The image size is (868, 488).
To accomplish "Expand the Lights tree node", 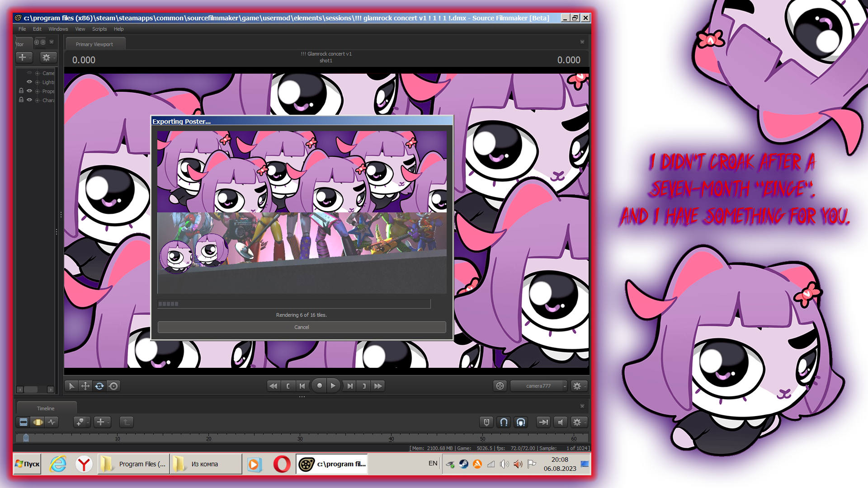I will pyautogui.click(x=38, y=82).
